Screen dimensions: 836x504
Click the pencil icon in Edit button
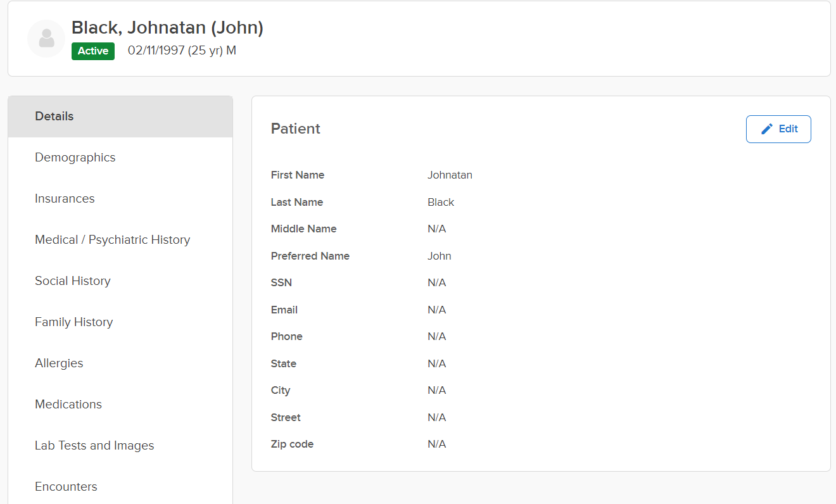click(x=766, y=129)
